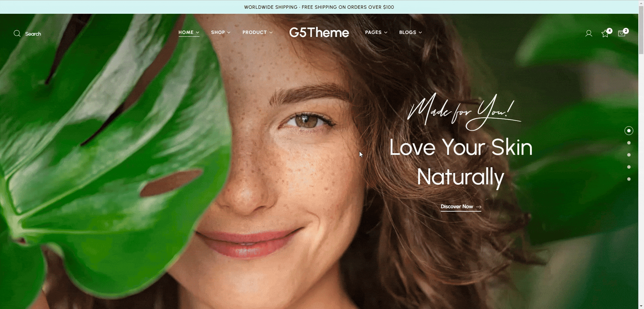Click the Search text field label

(x=33, y=34)
